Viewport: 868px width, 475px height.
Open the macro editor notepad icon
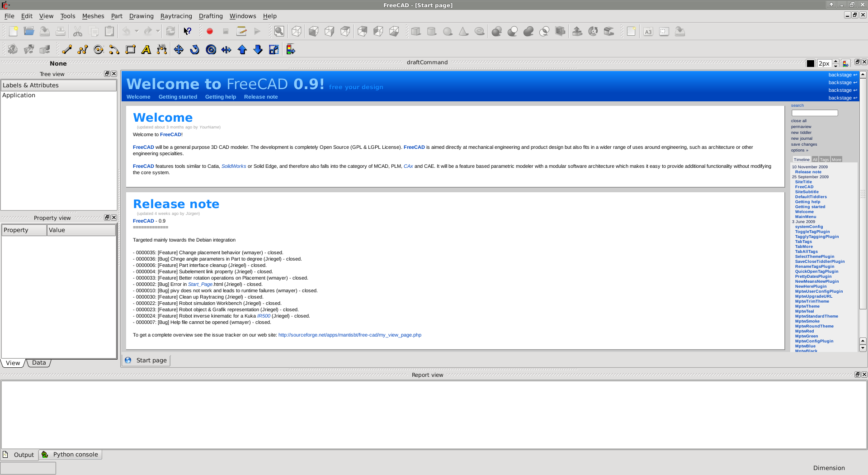(241, 31)
